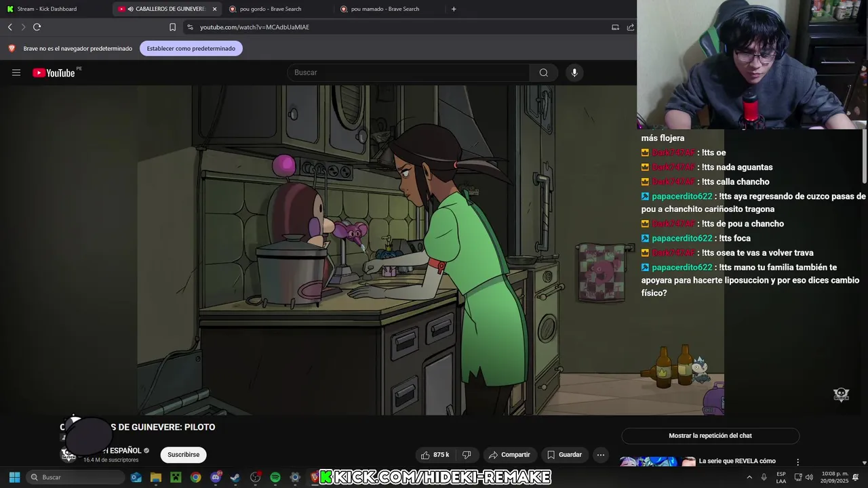Open network status tray icon
This screenshot has width=868, height=488.
pos(798,477)
